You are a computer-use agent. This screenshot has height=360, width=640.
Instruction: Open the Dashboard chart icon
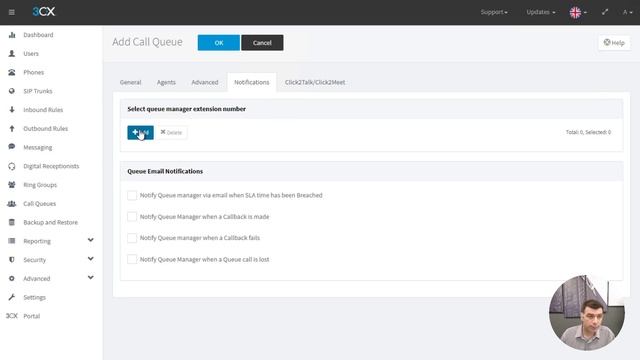[12, 35]
